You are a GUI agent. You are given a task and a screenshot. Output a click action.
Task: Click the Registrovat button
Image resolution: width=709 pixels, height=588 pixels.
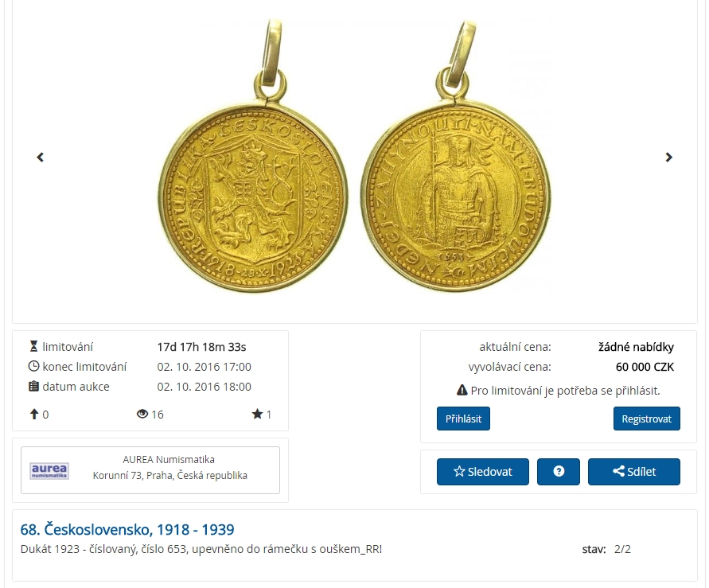(x=647, y=419)
